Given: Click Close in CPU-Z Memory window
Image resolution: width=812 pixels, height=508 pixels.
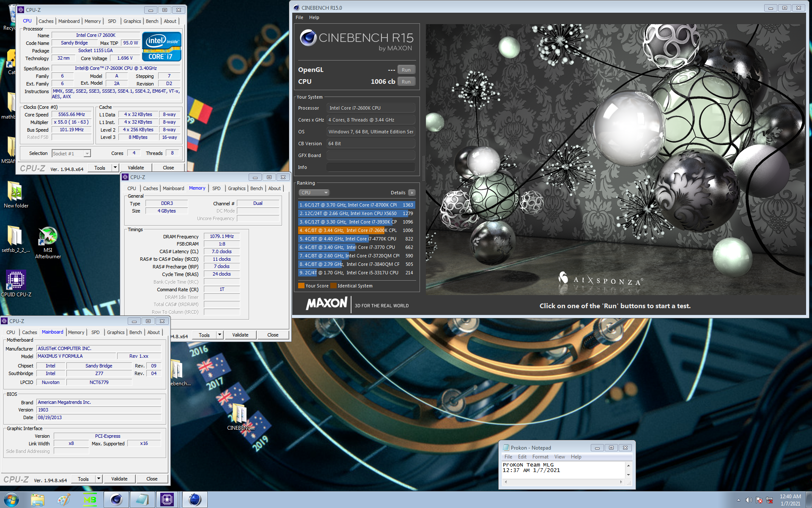Looking at the screenshot, I should pos(273,335).
